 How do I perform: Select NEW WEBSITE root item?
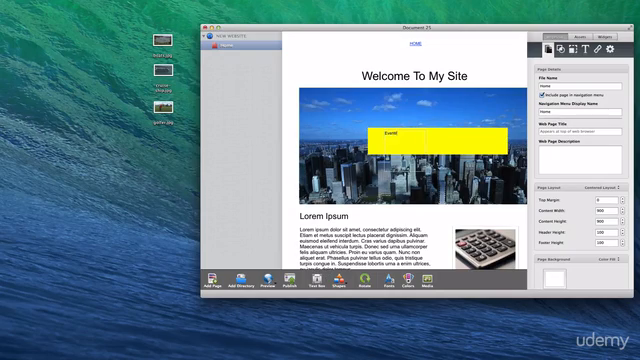pos(231,36)
